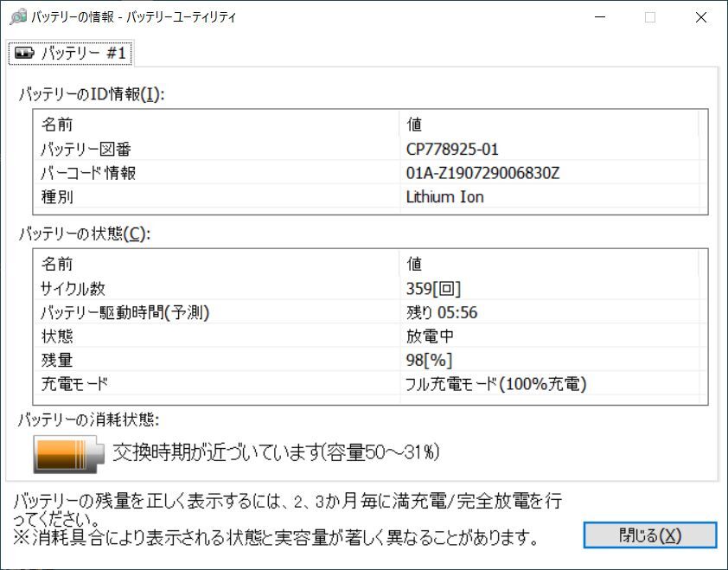Click the バッテリーの消耗状態: label
The height and width of the screenshot is (570, 728).
[x=89, y=420]
